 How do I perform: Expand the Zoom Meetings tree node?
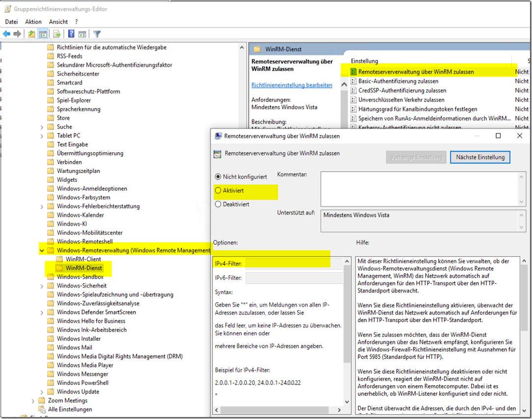[x=33, y=401]
